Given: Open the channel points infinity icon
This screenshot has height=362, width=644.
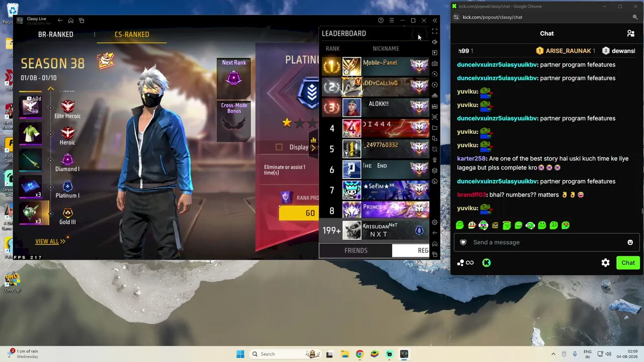Looking at the screenshot, I should [465, 262].
